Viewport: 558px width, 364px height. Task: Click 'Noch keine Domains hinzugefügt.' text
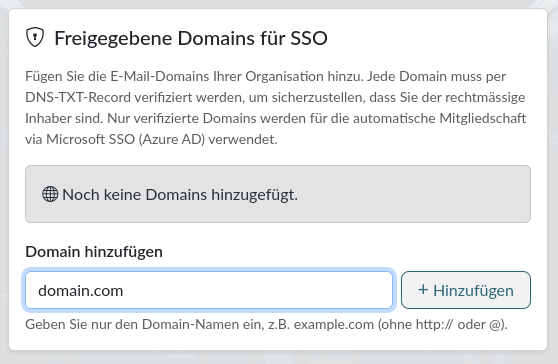pyautogui.click(x=180, y=195)
